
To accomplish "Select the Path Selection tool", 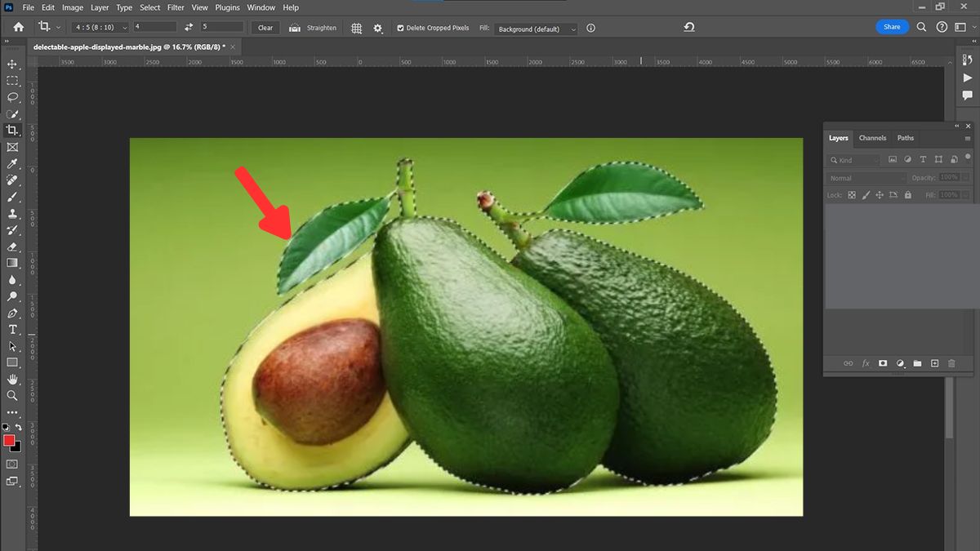I will [12, 346].
